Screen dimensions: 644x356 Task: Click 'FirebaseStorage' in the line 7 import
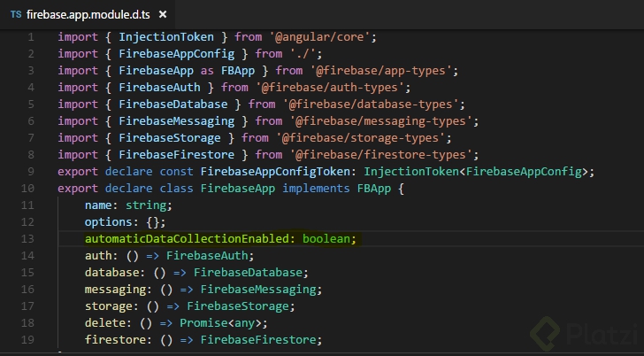(x=170, y=138)
